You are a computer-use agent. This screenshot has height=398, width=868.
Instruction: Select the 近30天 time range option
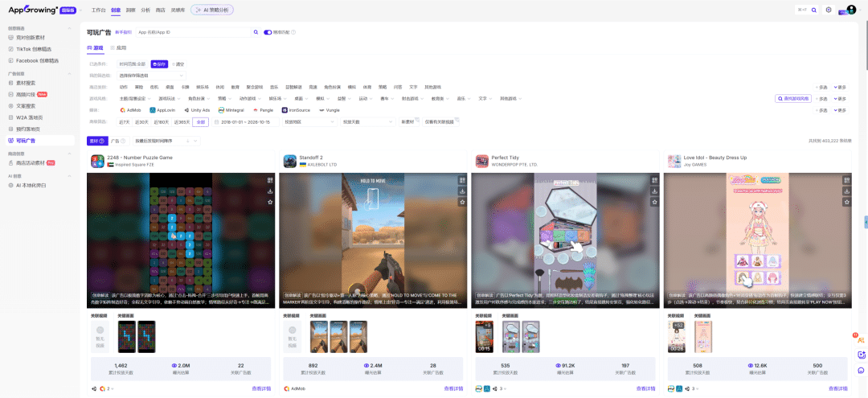142,121
